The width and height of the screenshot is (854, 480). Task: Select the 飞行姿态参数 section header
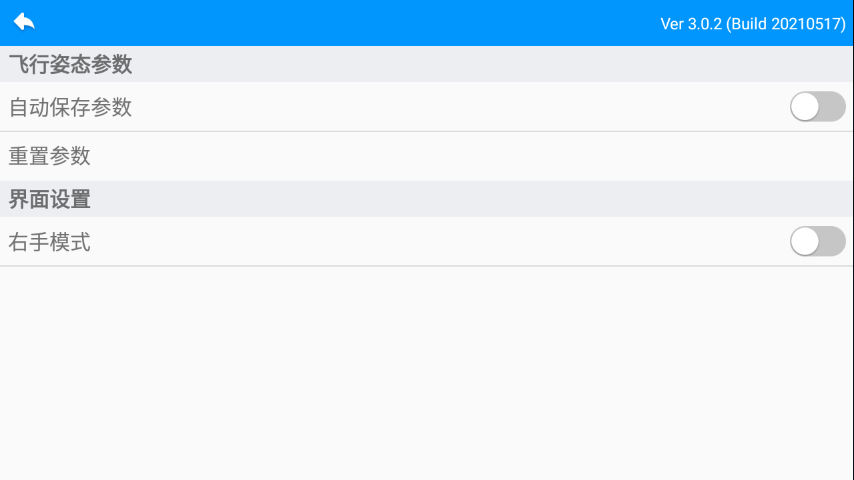click(71, 65)
